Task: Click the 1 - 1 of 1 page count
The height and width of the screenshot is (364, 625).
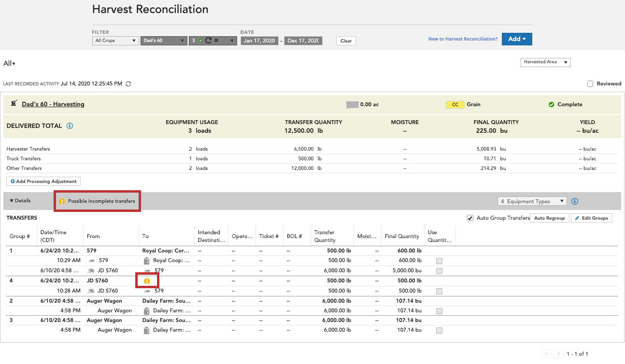Action: point(577,354)
